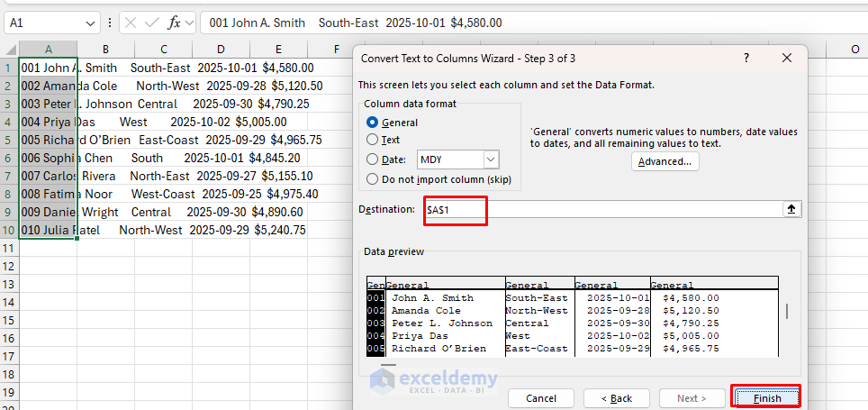Viewport: 868px width, 410px height.
Task: Select row header 15
Action: pos(8,320)
